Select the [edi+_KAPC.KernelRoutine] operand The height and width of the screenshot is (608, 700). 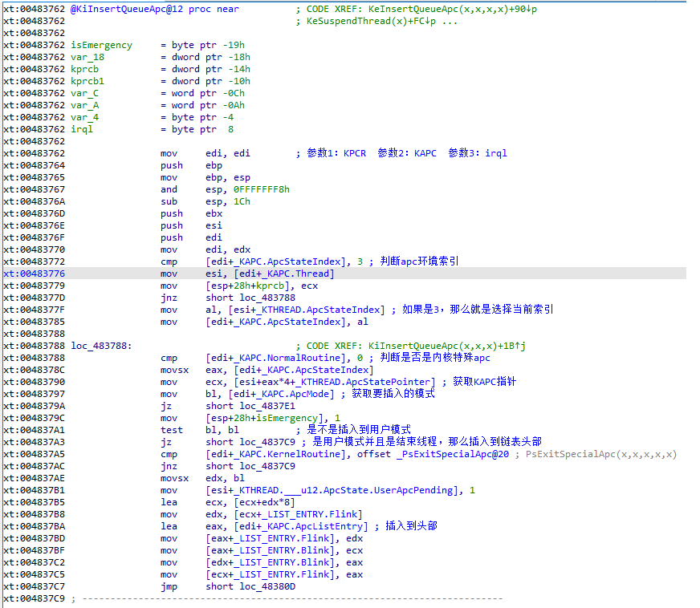click(279, 455)
